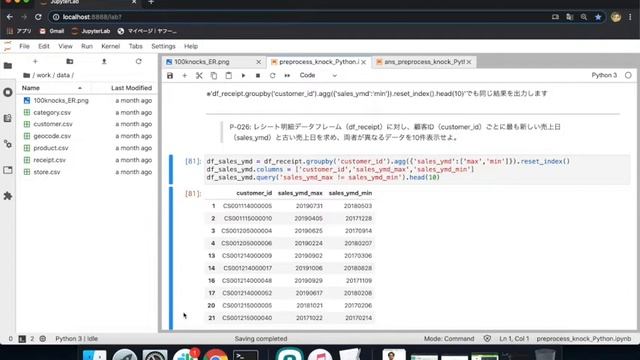Cut selected cell with scissors icon
Screen dimensions: 640x360
tap(199, 76)
